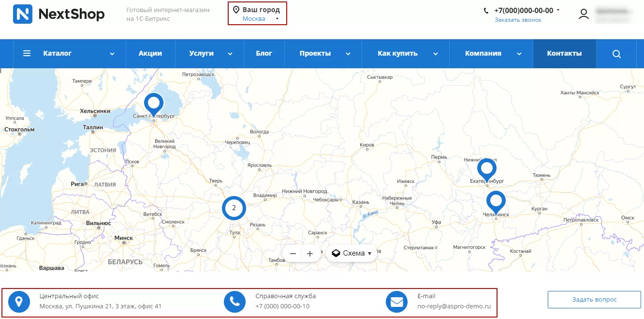The height and width of the screenshot is (319, 644).
Task: Click the blue phone Справочная служба icon
Action: (235, 302)
